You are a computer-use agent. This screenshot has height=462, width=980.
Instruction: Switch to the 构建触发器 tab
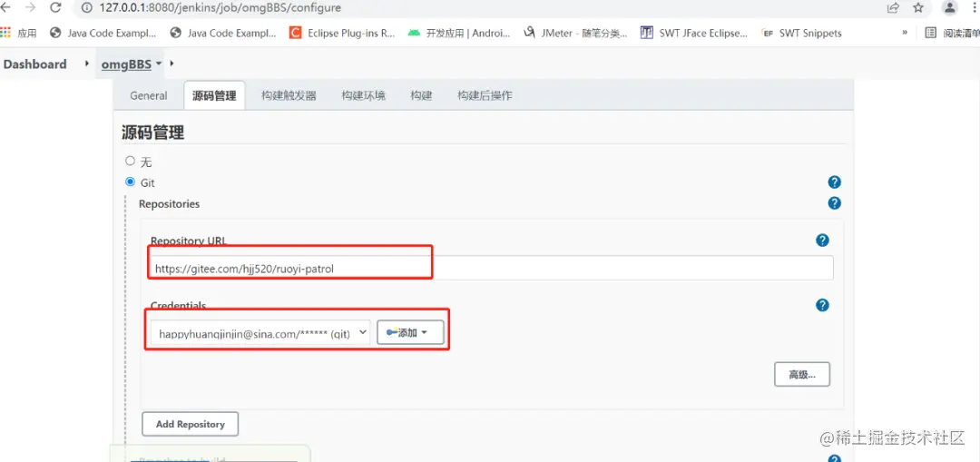(289, 95)
